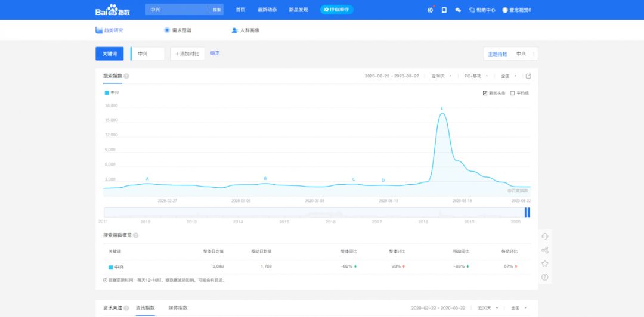Expand the 全国 region dropdown in search index

(509, 76)
